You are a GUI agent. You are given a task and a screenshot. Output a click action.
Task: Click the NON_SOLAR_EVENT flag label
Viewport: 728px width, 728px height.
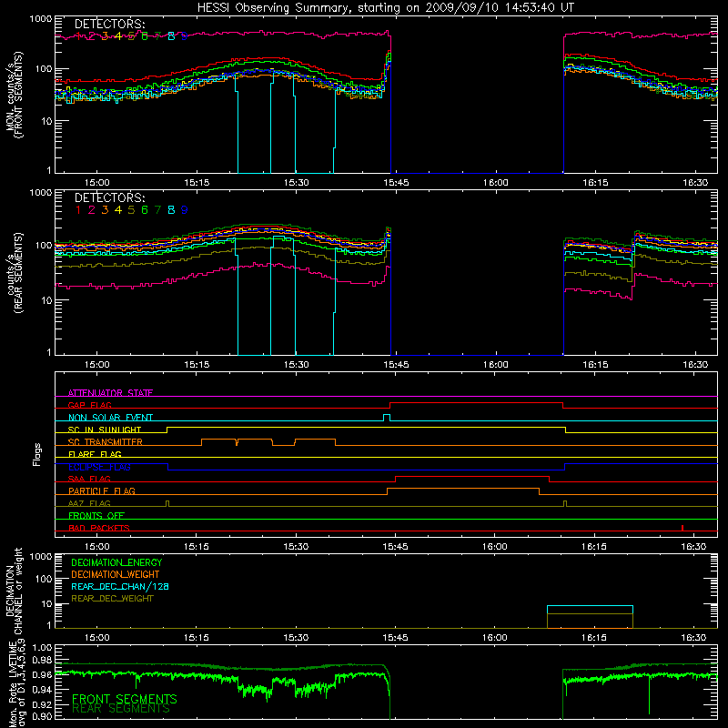pyautogui.click(x=110, y=418)
